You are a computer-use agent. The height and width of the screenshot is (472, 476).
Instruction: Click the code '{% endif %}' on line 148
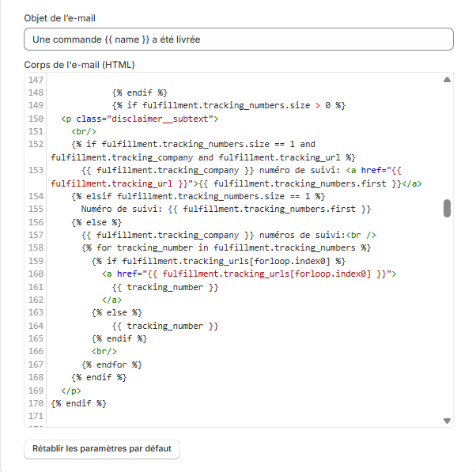tap(140, 93)
